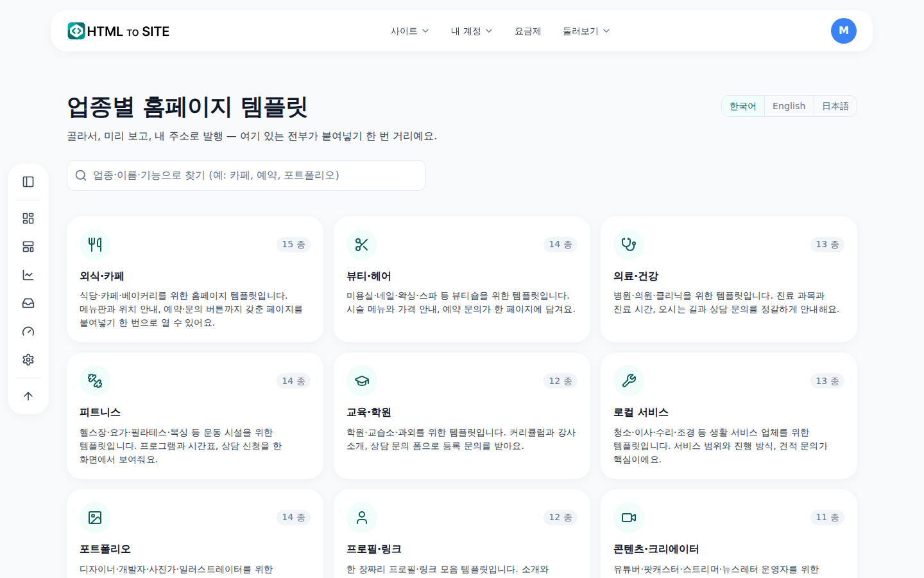Viewport: 924px width, 578px height.
Task: Click the wrench 로컬 서비스 icon
Action: point(629,381)
